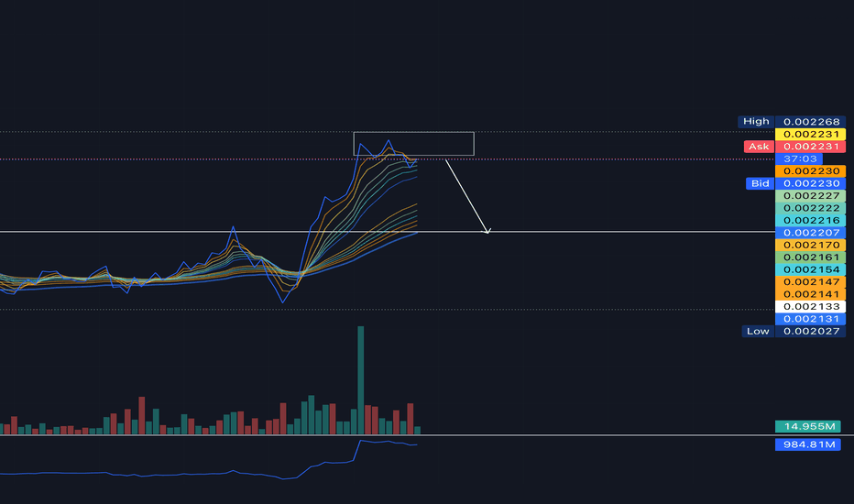This screenshot has width=854, height=504.
Task: Click the High label on price axis
Action: point(756,122)
